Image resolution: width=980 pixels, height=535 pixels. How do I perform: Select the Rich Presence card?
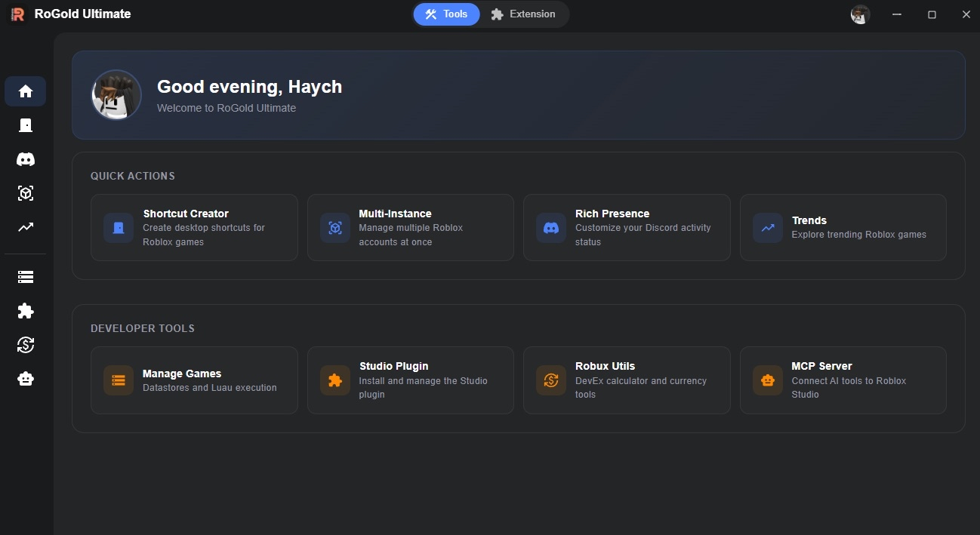coord(626,228)
